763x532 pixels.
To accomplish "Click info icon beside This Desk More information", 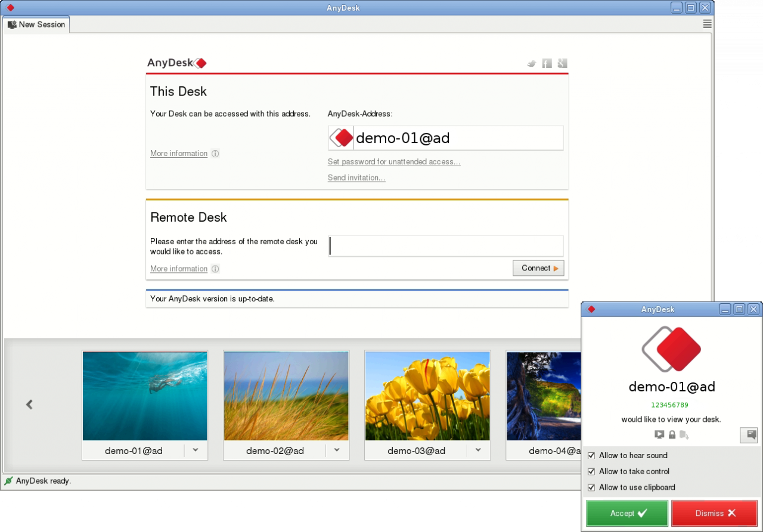I will 215,154.
